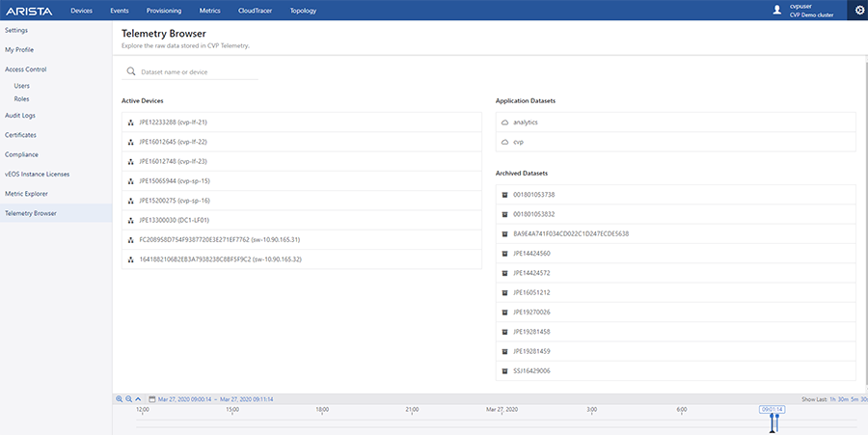868x435 pixels.
Task: Click device icon for JPE15200275
Action: tap(130, 201)
